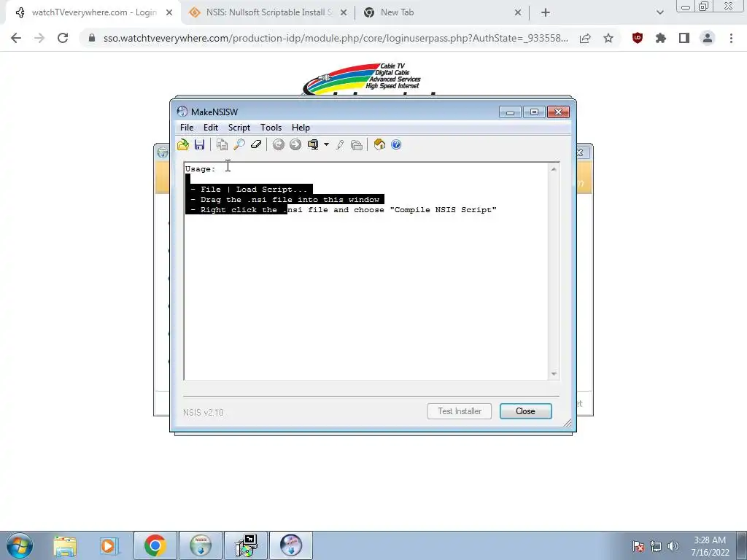The height and width of the screenshot is (560, 747).
Task: Click the uBlock Origin extension icon
Action: pyautogui.click(x=638, y=38)
